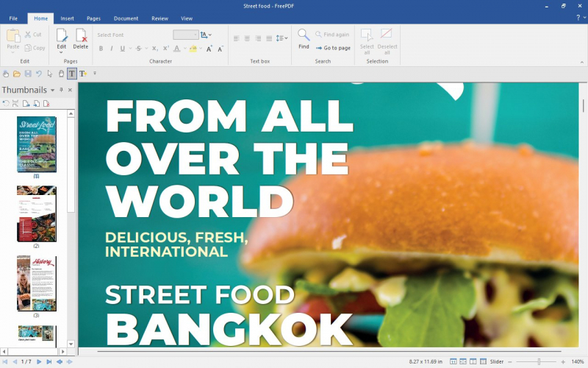Click Go to page
The width and height of the screenshot is (588, 368).
(333, 48)
